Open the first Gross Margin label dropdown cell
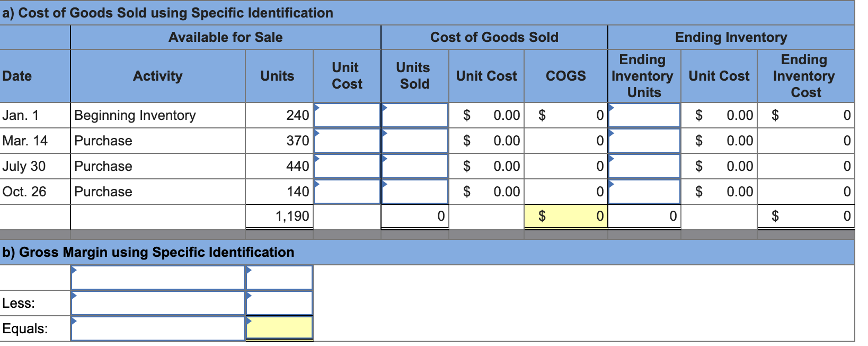This screenshot has width=868, height=346. 158,278
